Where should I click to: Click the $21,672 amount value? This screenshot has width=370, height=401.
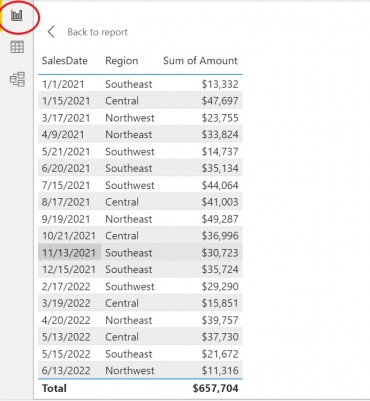[x=220, y=354]
